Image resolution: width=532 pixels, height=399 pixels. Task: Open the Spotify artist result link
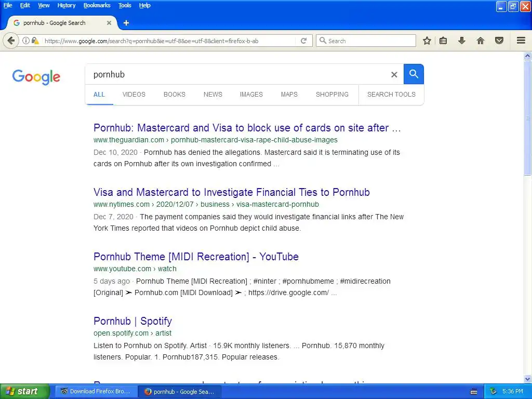(132, 321)
